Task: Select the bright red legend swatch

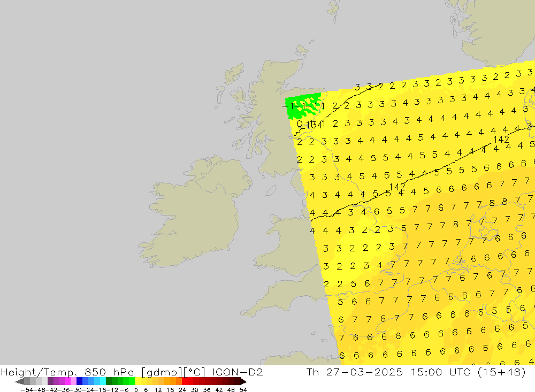Action: click(185, 381)
